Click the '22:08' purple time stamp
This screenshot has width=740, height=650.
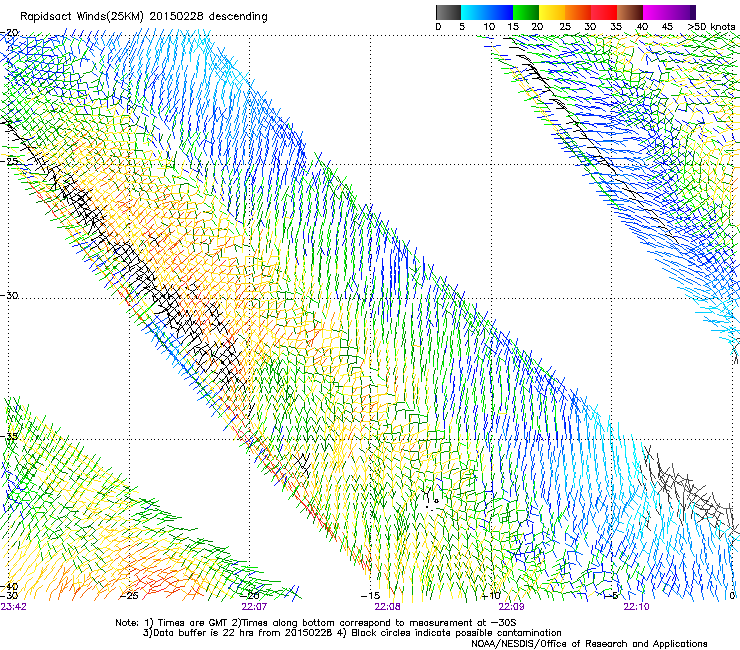(387, 607)
